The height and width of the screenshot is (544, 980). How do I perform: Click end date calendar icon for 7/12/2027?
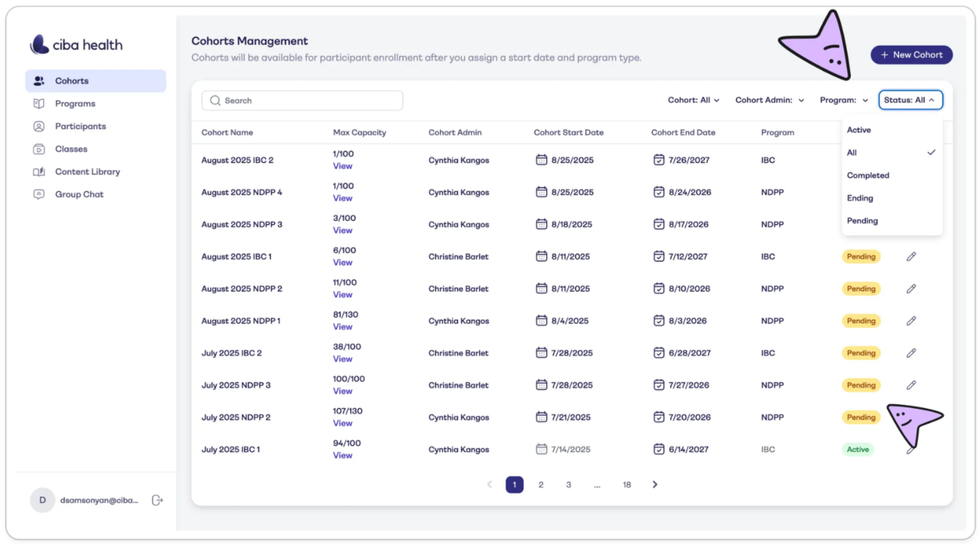(x=658, y=256)
